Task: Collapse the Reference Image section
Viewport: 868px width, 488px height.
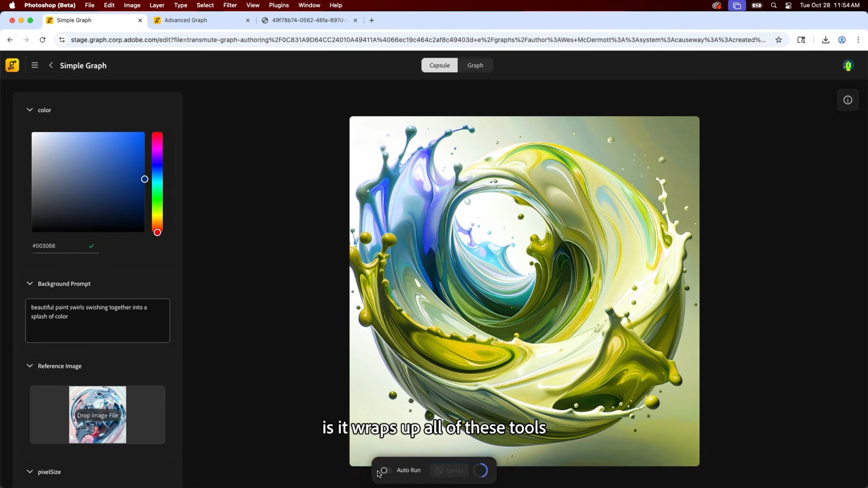Action: (x=30, y=366)
